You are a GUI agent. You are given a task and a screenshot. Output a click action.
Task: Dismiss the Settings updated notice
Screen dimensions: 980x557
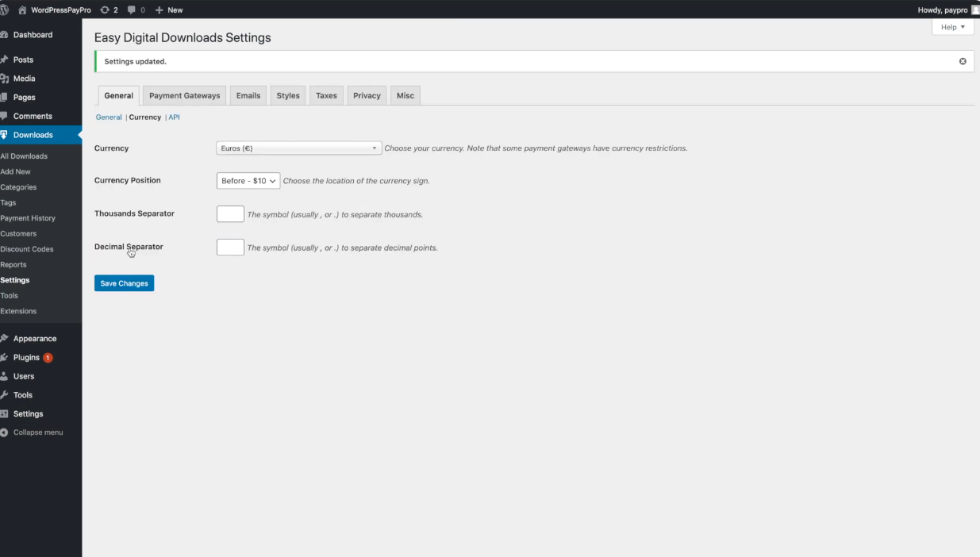pyautogui.click(x=963, y=61)
